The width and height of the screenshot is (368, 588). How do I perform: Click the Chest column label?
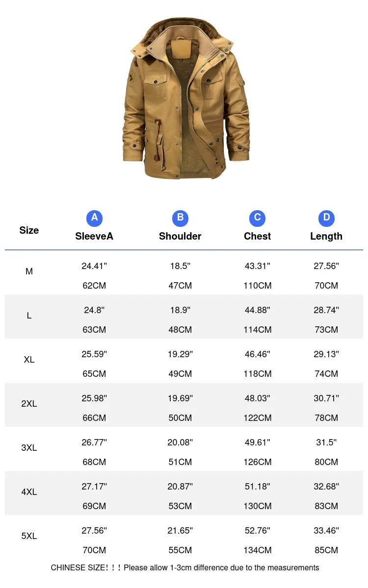tap(257, 236)
